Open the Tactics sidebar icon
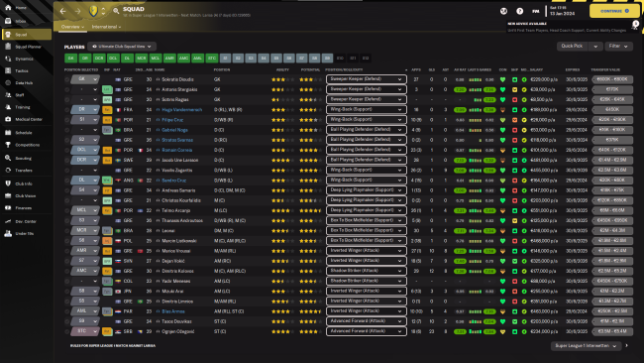Screen dimensions: 644x363 (x=8, y=70)
